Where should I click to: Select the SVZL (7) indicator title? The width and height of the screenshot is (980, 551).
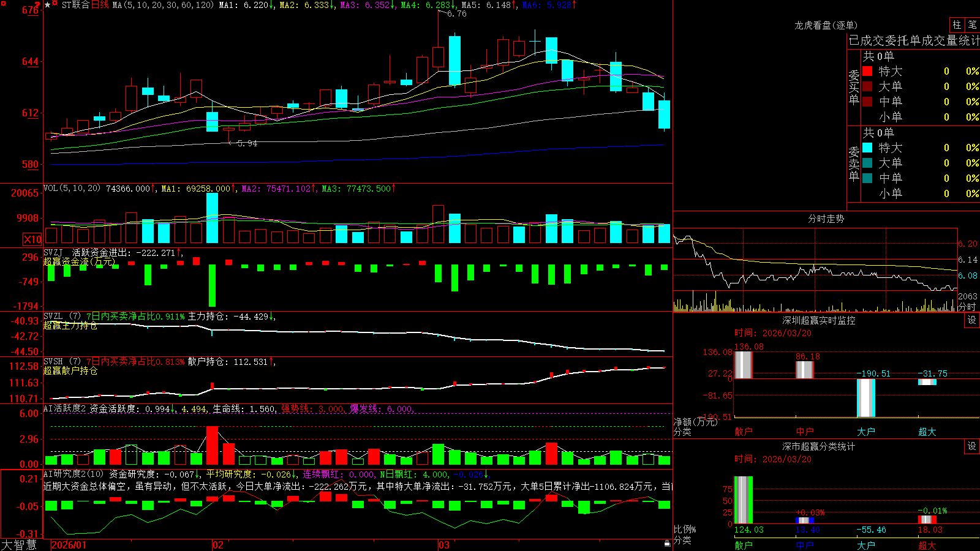62,317
